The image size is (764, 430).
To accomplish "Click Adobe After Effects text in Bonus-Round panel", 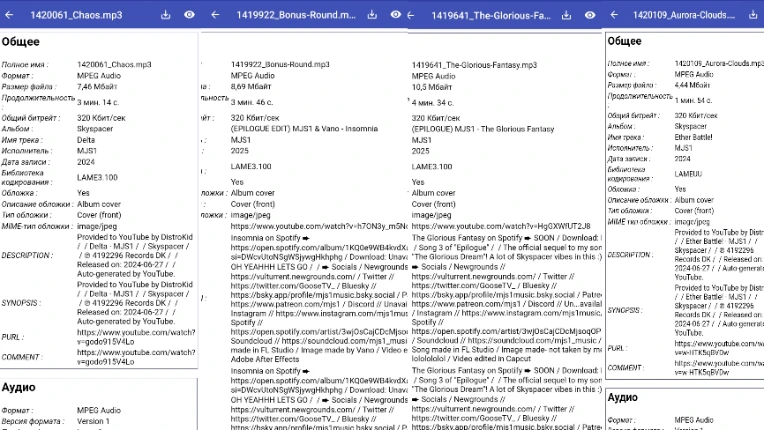I will [x=265, y=359].
